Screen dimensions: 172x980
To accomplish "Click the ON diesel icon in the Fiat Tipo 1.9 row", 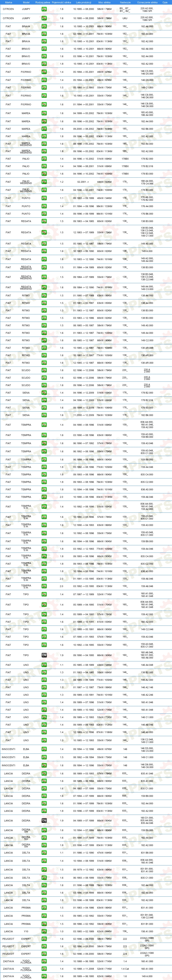I will [x=44, y=655].
